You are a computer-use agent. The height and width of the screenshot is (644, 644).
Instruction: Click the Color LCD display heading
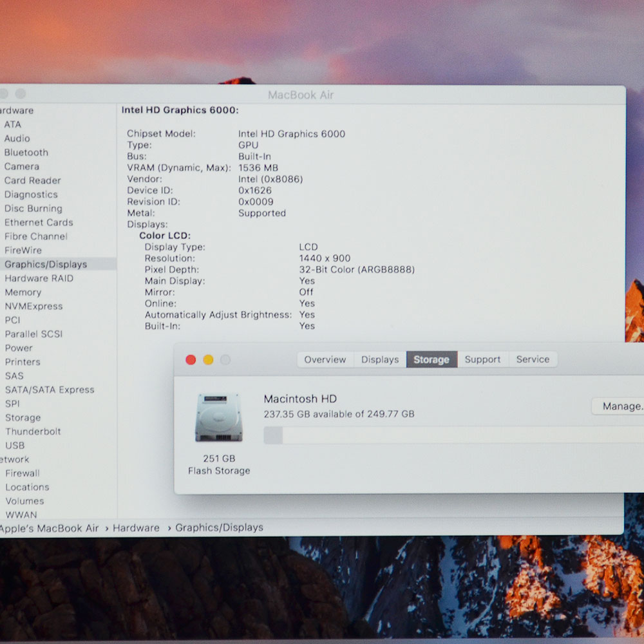click(165, 236)
